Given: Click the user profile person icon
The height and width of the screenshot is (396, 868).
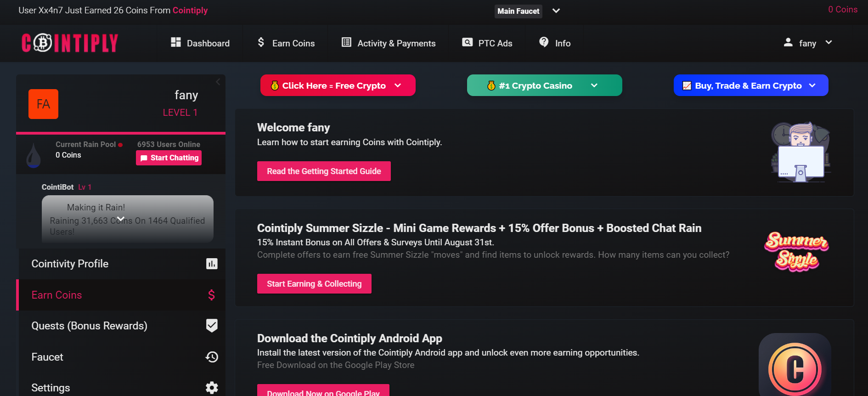Looking at the screenshot, I should click(x=788, y=42).
